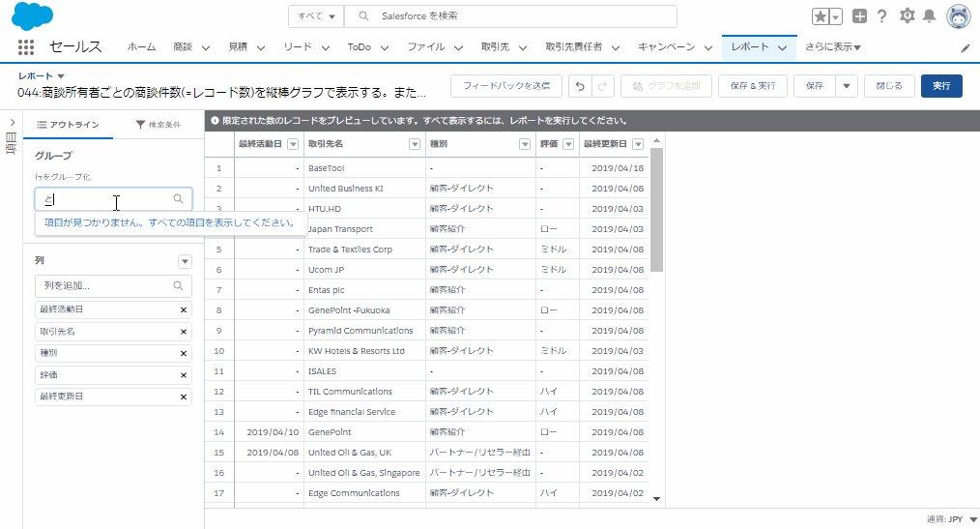Click the undo arrow button
The image size is (980, 529).
pos(580,86)
